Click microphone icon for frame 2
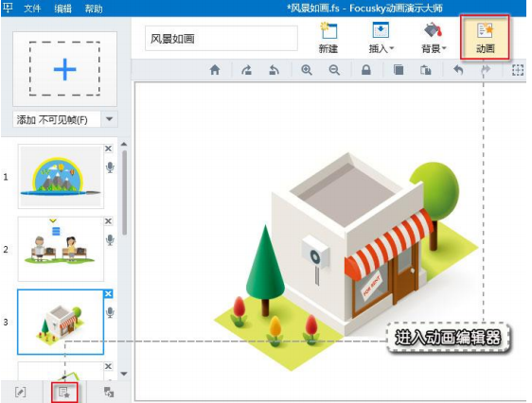Viewport: 532px width, 403px height. click(x=110, y=240)
